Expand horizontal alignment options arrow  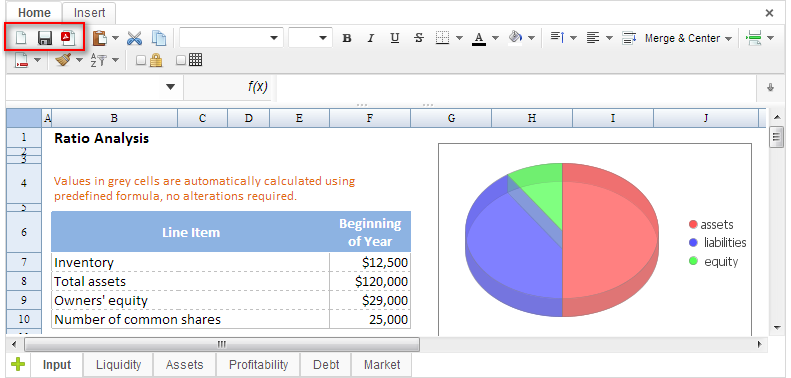[609, 38]
